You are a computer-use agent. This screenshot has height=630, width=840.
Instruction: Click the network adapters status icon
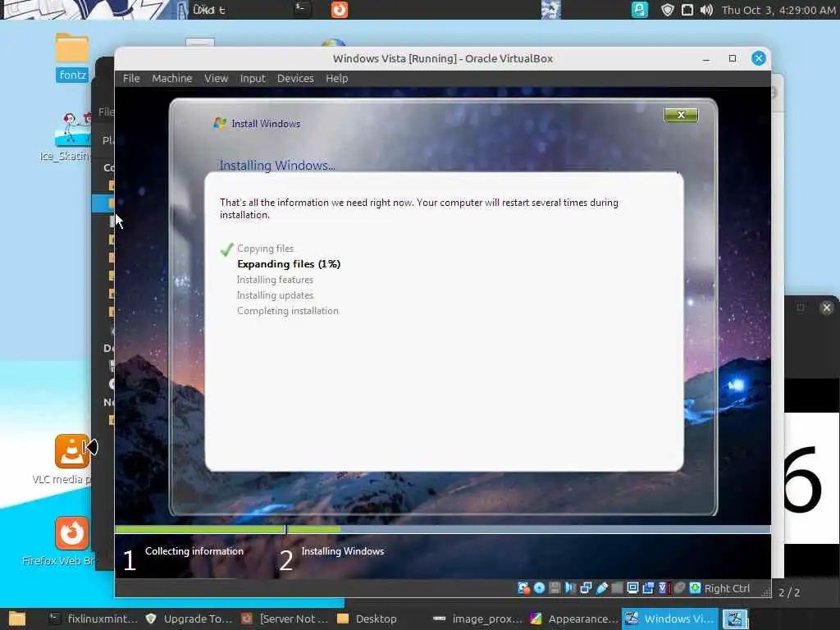586,588
